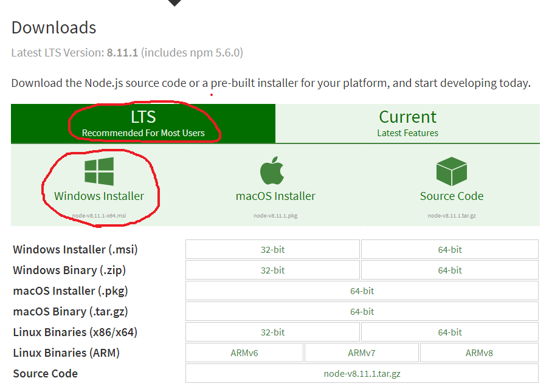Download the 64-bit Windows Binary (.zip)

click(449, 270)
